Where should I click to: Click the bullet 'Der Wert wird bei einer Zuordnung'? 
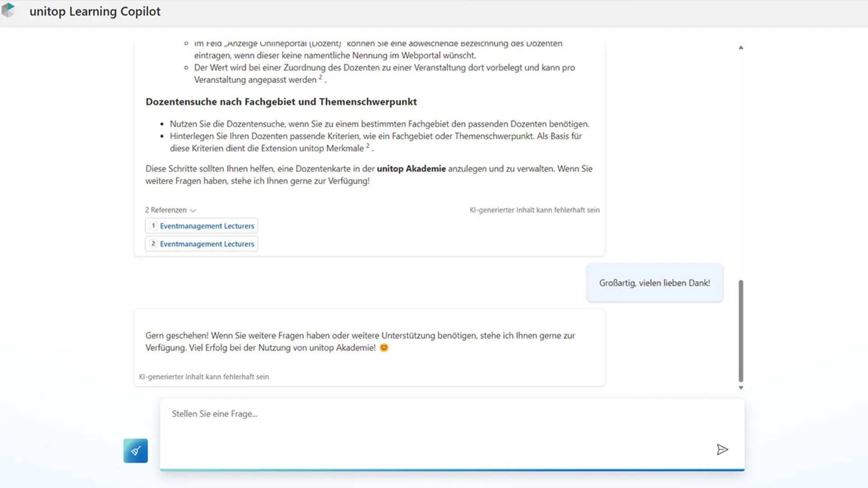[385, 73]
